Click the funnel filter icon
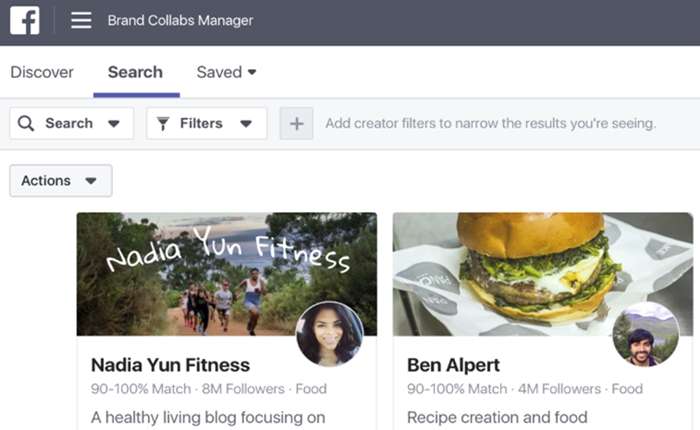 (x=163, y=123)
